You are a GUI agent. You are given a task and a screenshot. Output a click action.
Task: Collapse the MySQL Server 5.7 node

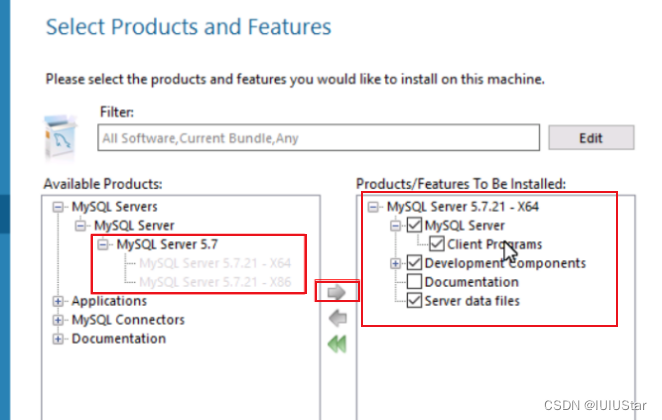coord(103,244)
